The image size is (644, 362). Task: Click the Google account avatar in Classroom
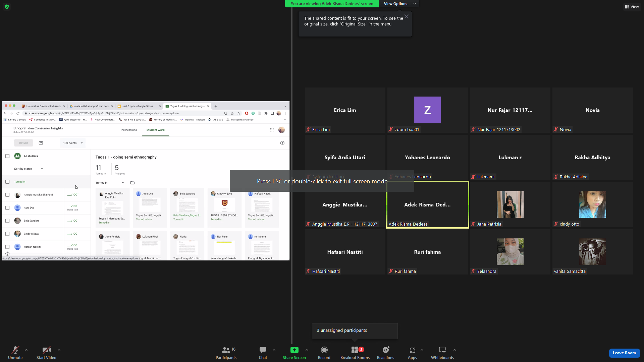click(x=282, y=130)
